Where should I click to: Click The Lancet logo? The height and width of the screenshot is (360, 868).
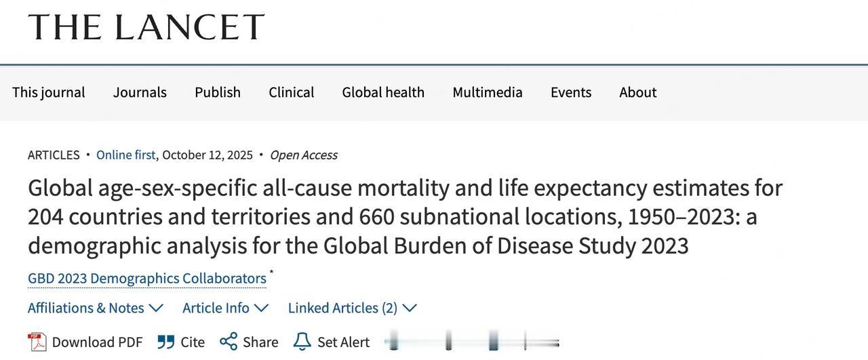(x=146, y=28)
